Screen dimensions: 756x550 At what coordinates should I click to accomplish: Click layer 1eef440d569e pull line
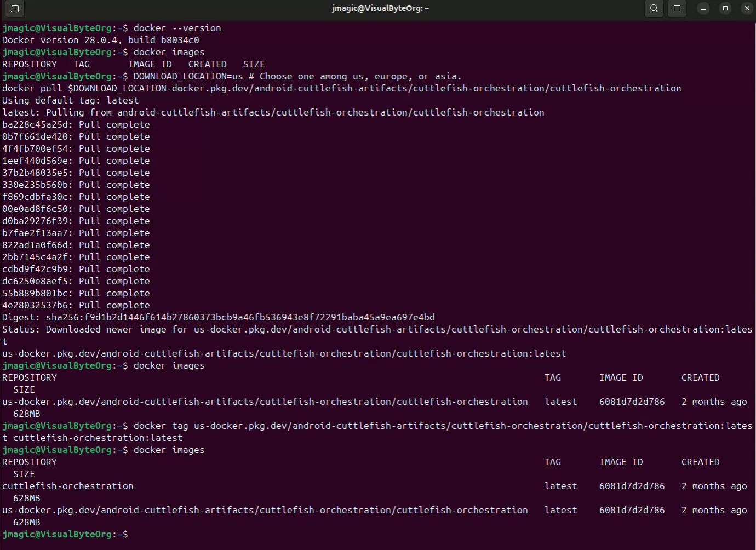point(76,161)
